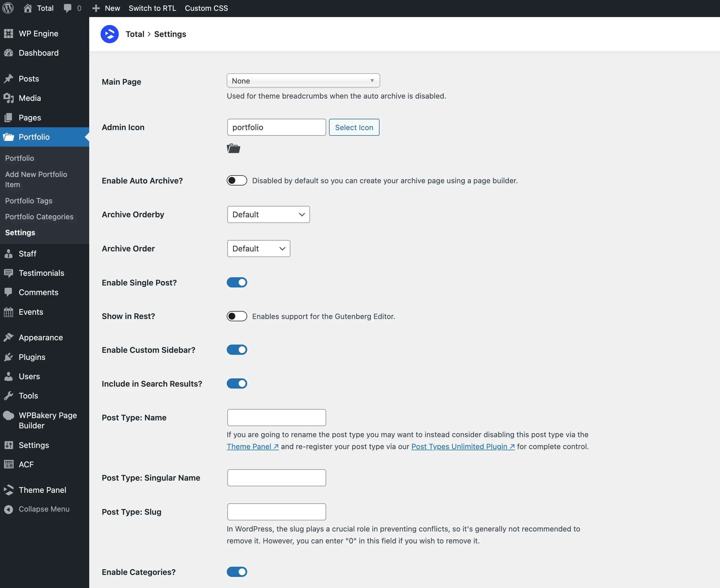
Task: Enable the Auto Archive toggle
Action: click(x=237, y=180)
